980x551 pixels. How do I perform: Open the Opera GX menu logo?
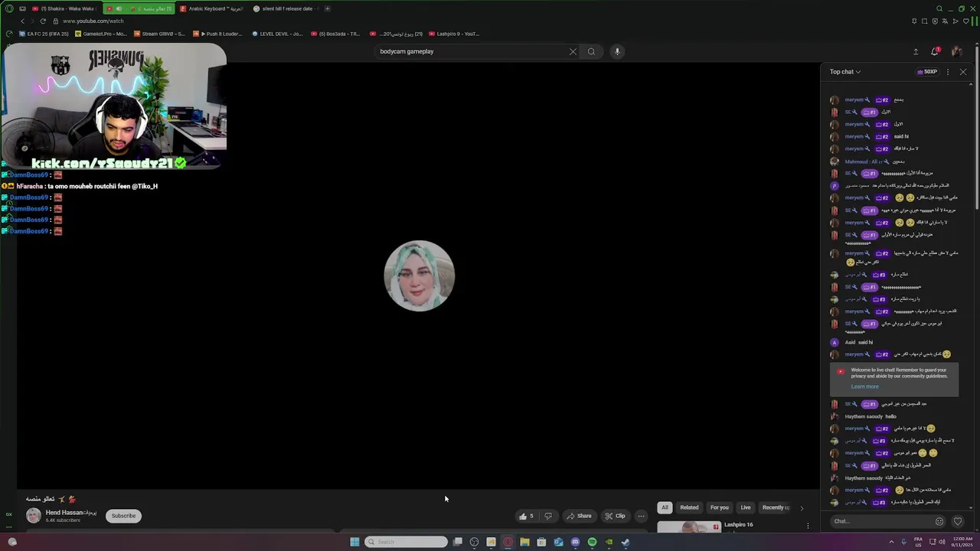point(9,8)
